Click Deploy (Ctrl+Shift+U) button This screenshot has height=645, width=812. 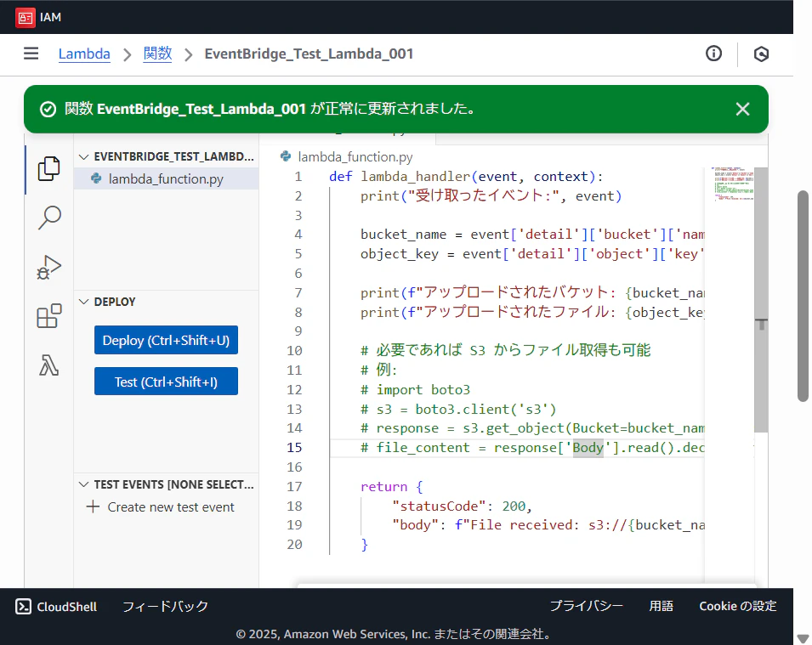tap(167, 340)
